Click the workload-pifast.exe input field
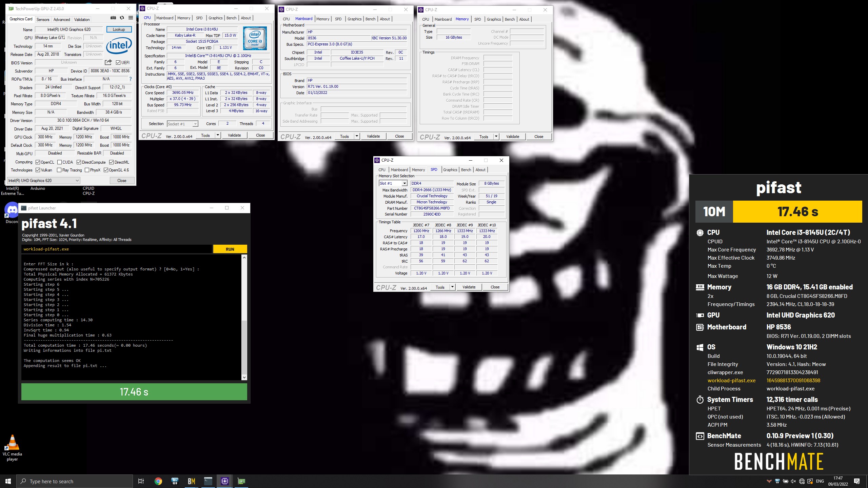This screenshot has width=868, height=488. (117, 249)
